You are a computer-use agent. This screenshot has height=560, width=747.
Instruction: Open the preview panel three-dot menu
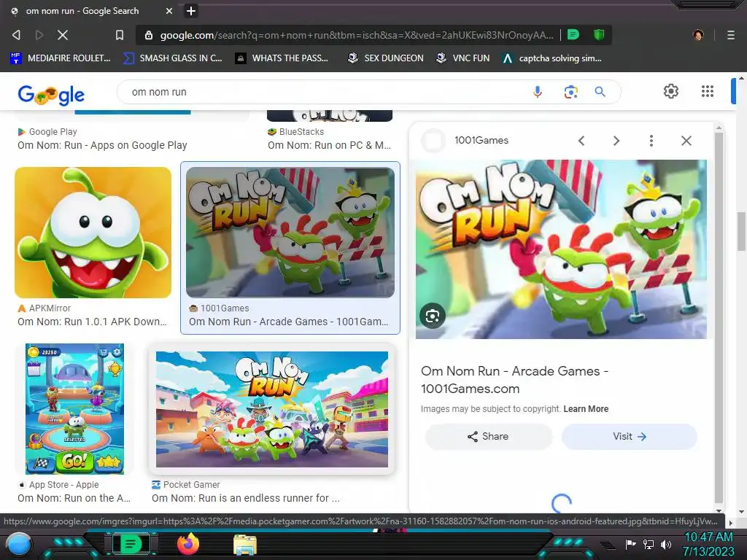coord(651,141)
